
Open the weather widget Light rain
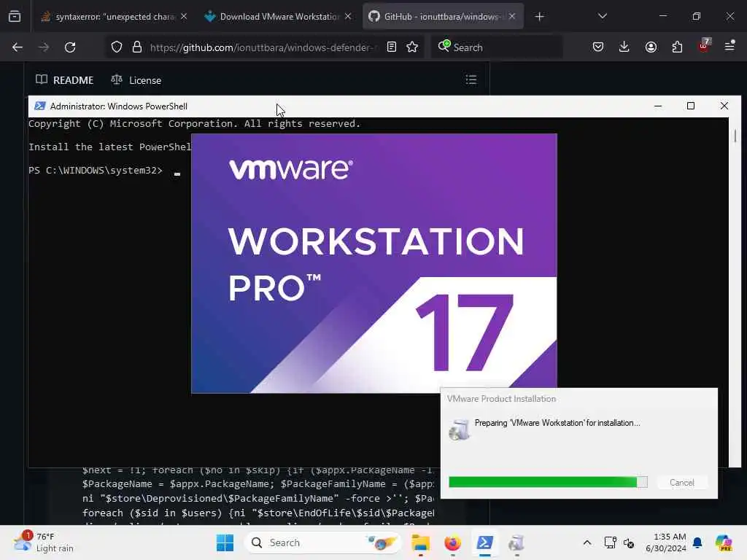[x=44, y=542]
